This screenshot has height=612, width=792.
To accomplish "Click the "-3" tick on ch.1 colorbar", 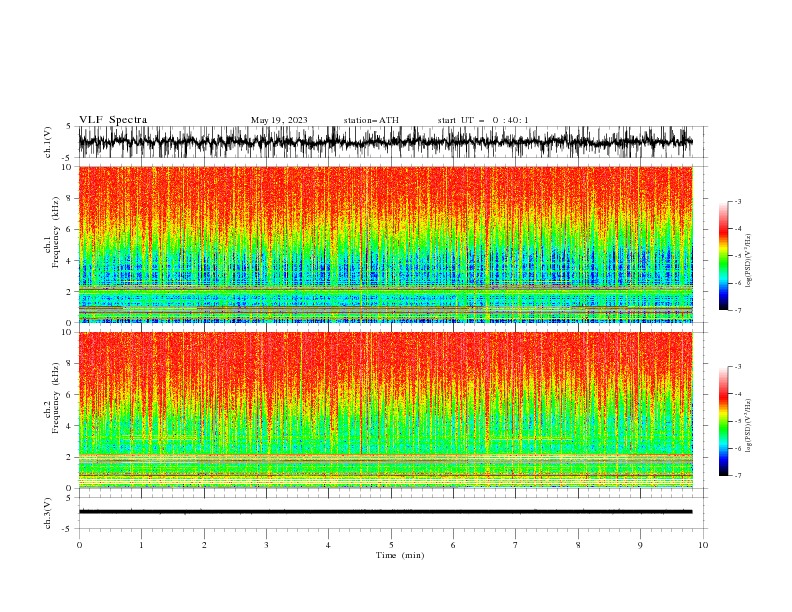I will [738, 201].
